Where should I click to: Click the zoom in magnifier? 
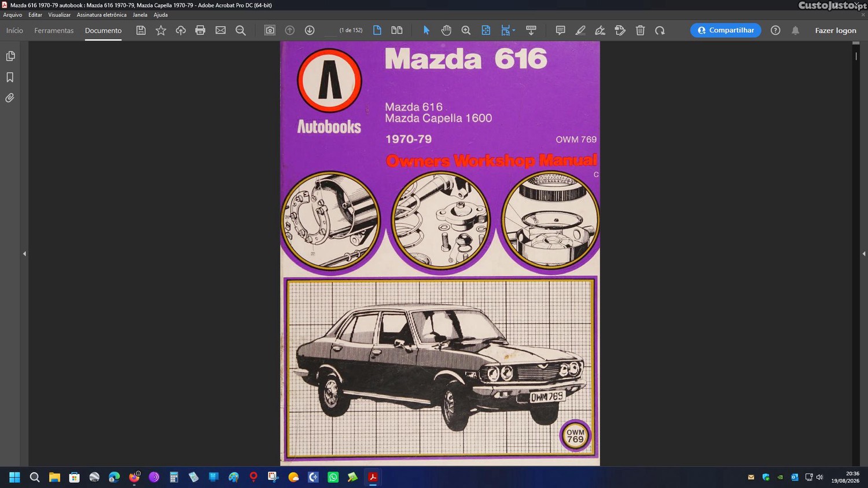466,30
